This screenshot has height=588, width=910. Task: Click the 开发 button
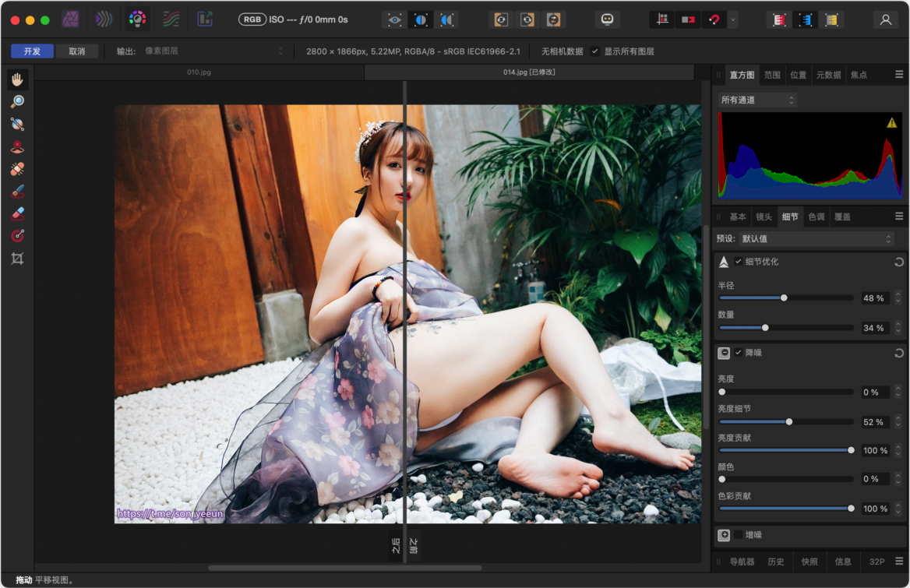(32, 51)
